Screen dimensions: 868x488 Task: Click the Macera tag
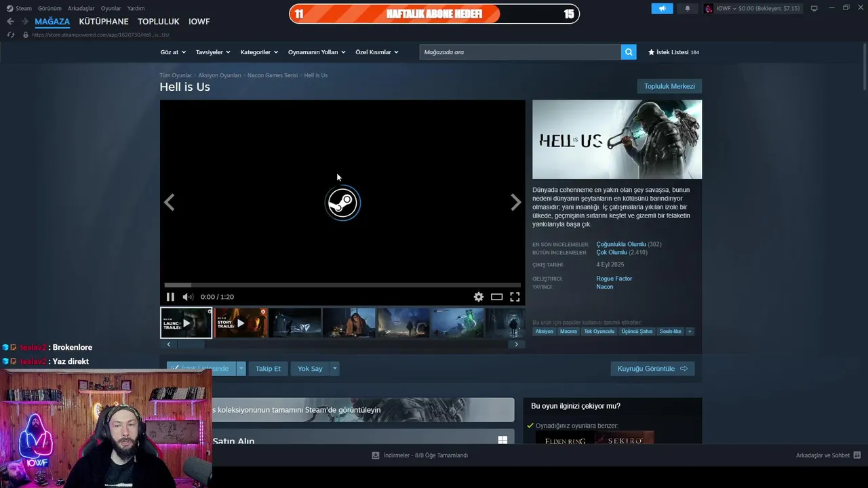point(568,331)
